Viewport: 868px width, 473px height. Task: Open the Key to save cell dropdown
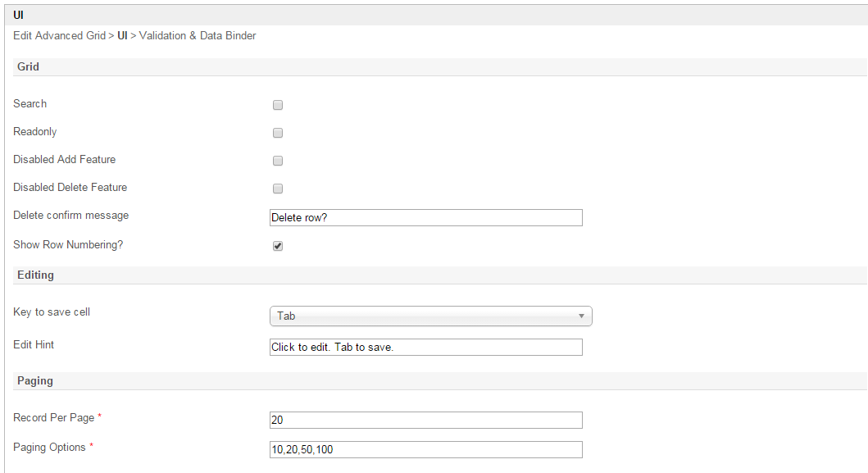click(430, 316)
